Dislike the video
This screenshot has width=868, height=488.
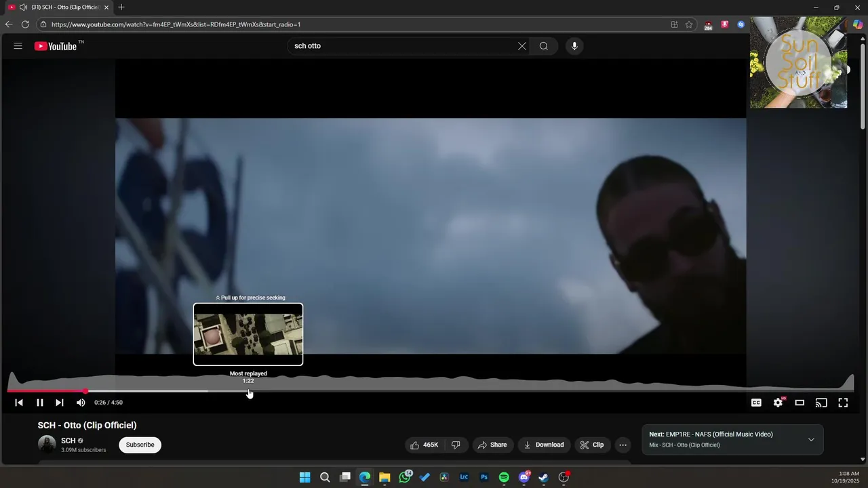point(456,445)
